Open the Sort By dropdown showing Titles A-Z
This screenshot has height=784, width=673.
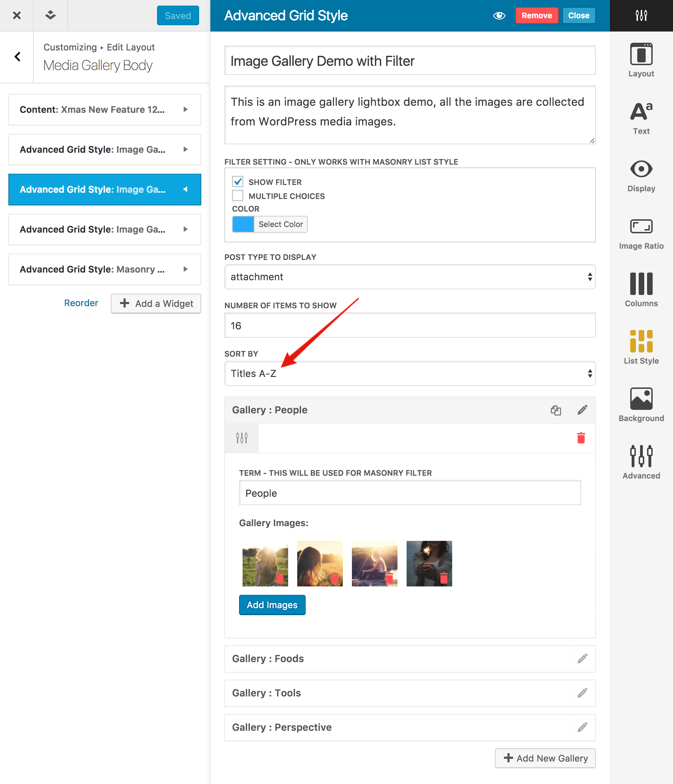click(x=410, y=373)
